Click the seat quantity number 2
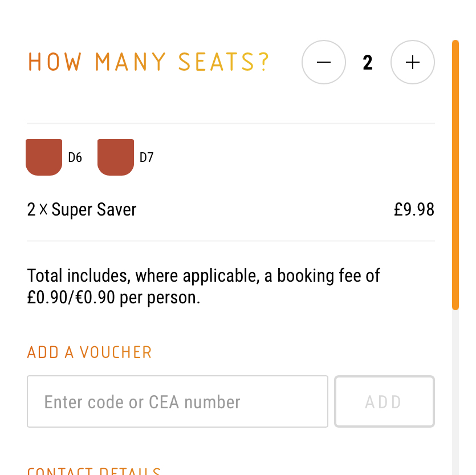The image size is (476, 475). [x=368, y=62]
